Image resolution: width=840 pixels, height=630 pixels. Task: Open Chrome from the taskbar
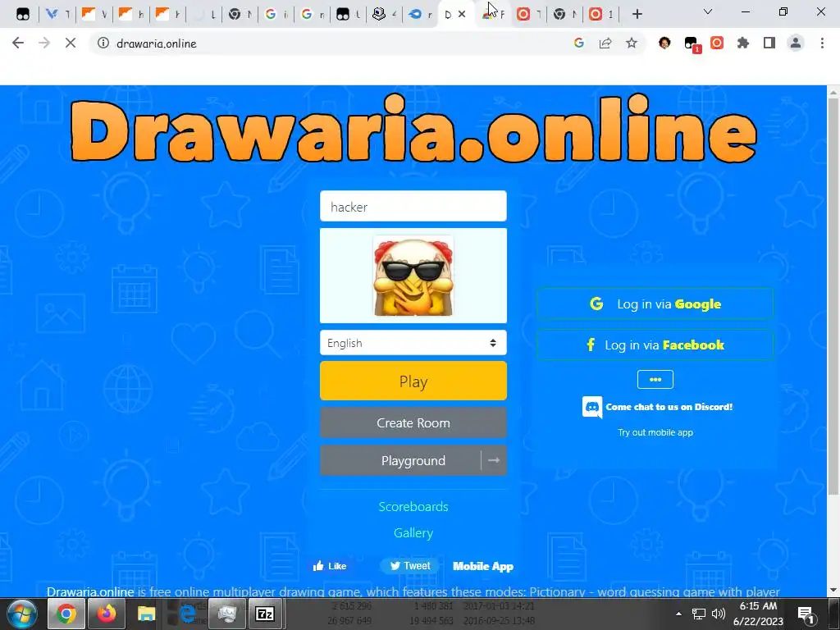[66, 614]
